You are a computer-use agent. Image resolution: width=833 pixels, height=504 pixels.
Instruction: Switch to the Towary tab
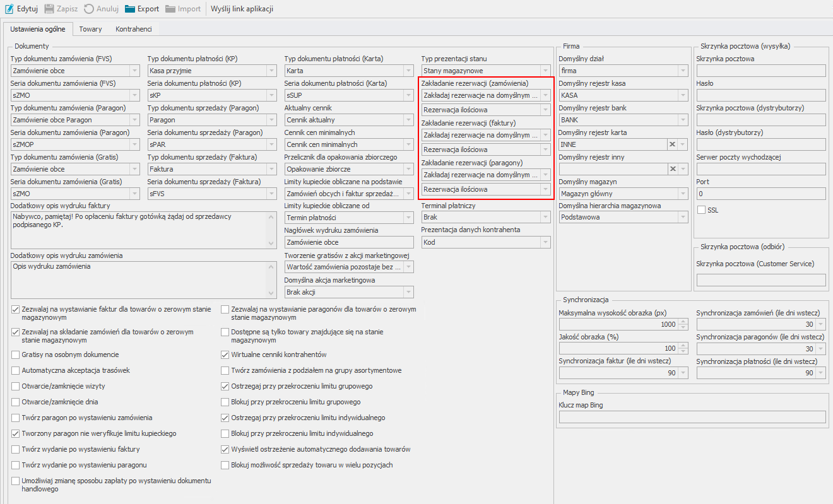coord(90,29)
